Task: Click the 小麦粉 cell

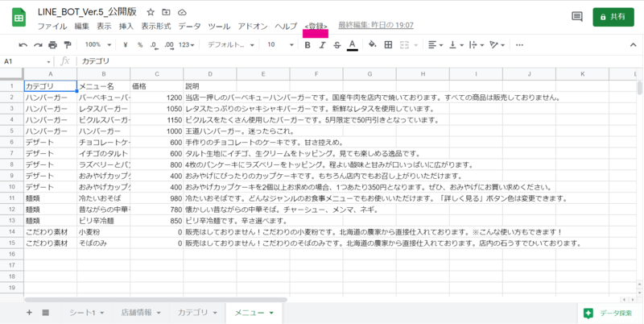Action: point(104,232)
